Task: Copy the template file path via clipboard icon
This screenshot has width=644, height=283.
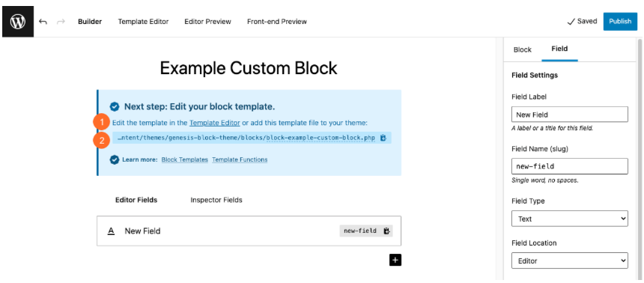Action: (x=383, y=138)
